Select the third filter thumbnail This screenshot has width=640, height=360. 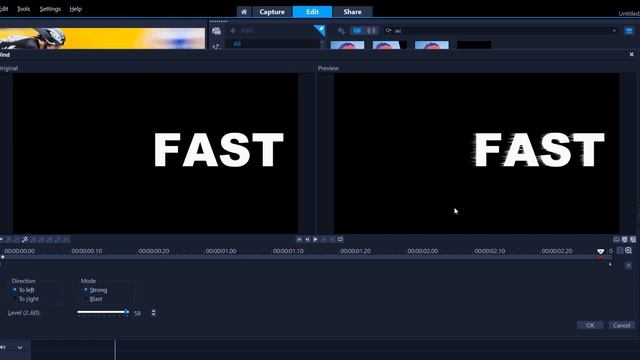[432, 45]
